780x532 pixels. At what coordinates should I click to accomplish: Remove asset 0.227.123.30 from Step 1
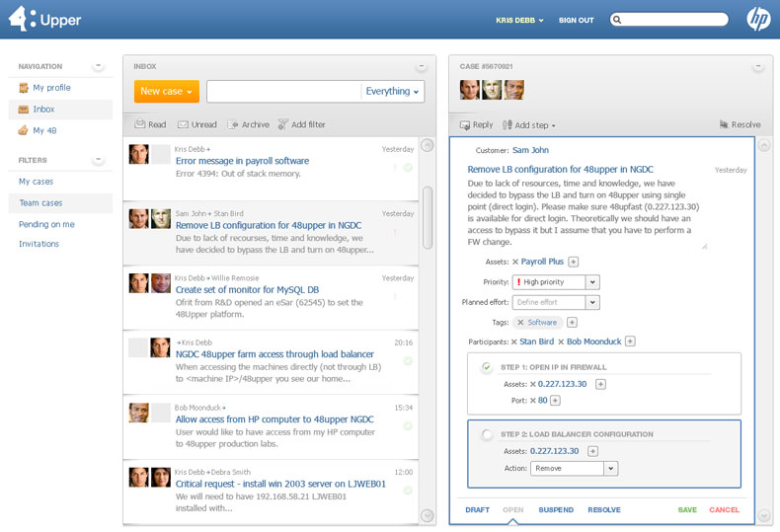pos(533,384)
